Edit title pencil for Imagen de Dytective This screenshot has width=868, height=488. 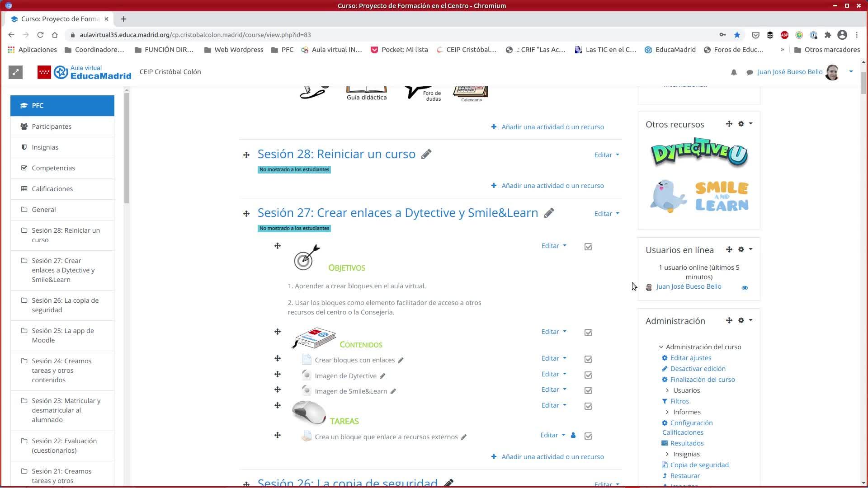pyautogui.click(x=382, y=376)
